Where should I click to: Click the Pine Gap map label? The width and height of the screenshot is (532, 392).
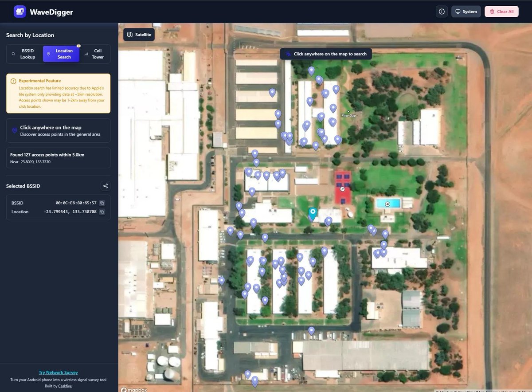348,115
